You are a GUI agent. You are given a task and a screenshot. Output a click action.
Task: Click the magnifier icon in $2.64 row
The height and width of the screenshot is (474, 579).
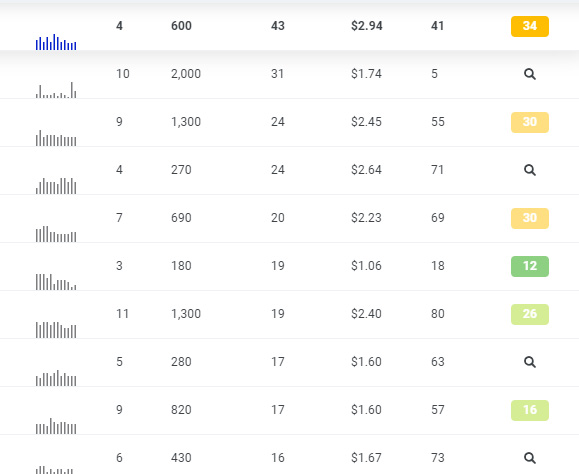point(530,170)
